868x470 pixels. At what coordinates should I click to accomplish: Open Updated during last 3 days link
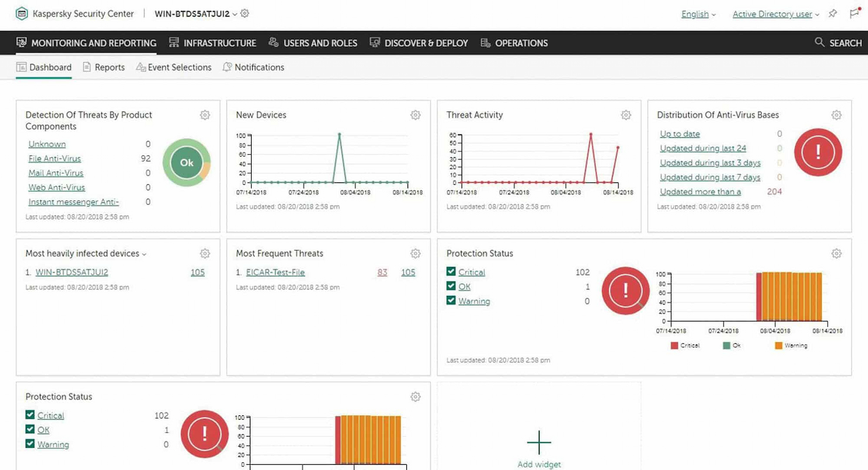(x=710, y=163)
